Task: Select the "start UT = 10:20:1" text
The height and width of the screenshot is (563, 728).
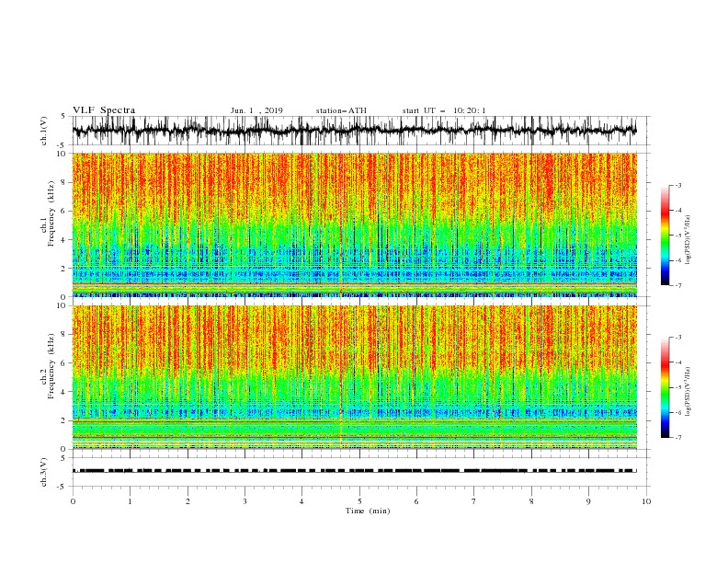Action: 444,110
